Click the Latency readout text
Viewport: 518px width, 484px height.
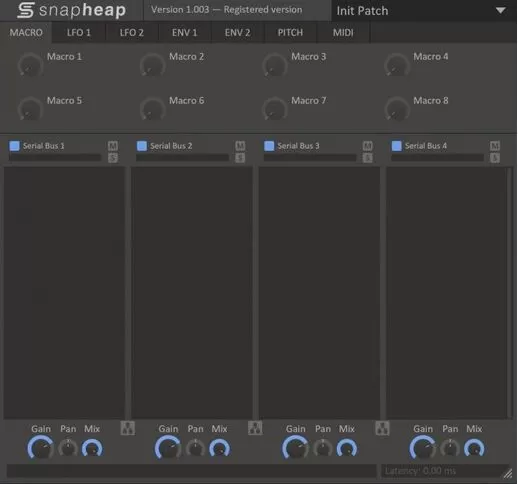click(420, 471)
